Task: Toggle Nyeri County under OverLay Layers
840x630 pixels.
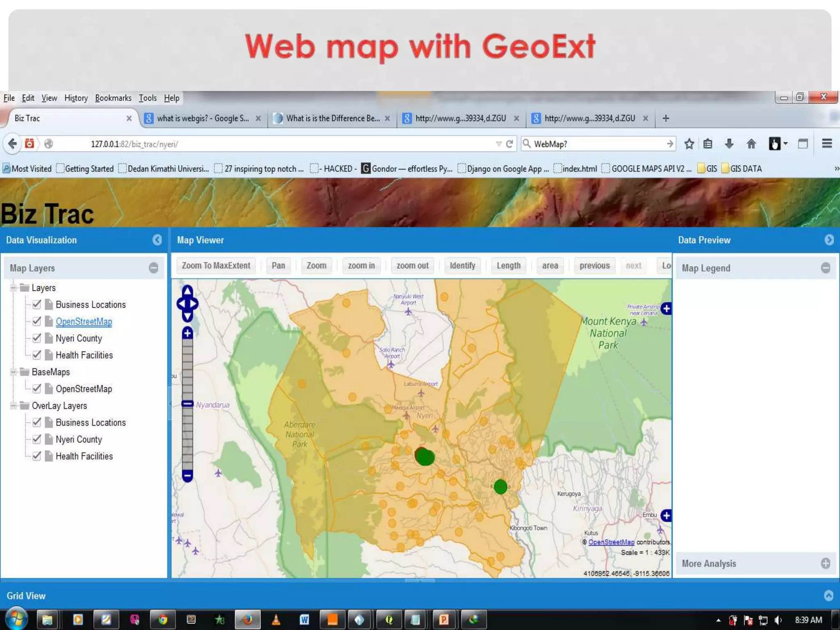Action: point(37,439)
